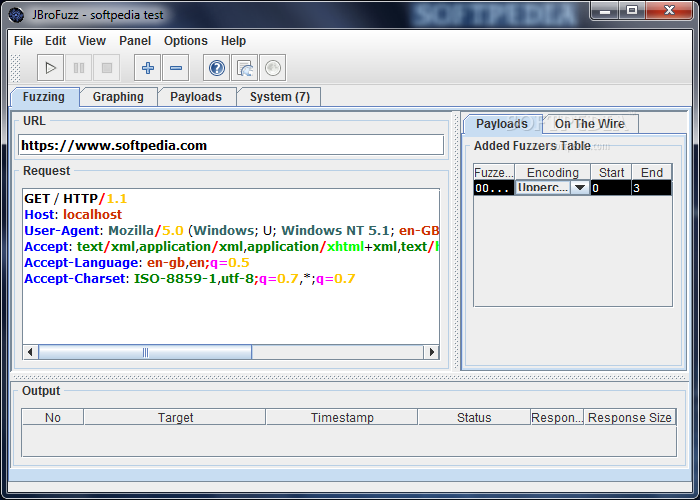The width and height of the screenshot is (700, 500).
Task: Click the Request scroll right arrow
Action: pyautogui.click(x=431, y=352)
